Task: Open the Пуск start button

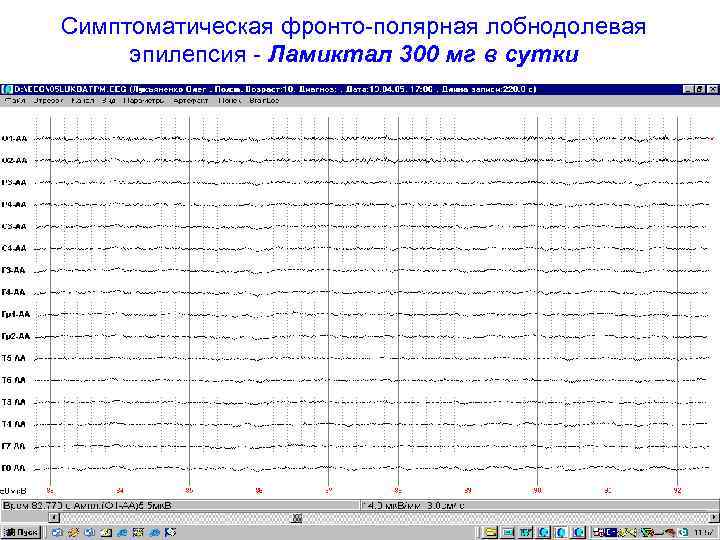Action: coord(22,532)
